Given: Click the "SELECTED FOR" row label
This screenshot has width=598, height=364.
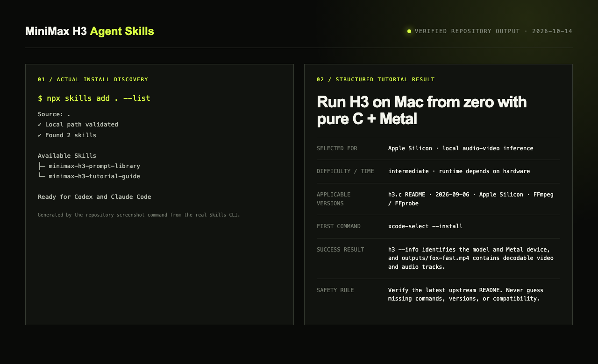Looking at the screenshot, I should (337, 148).
